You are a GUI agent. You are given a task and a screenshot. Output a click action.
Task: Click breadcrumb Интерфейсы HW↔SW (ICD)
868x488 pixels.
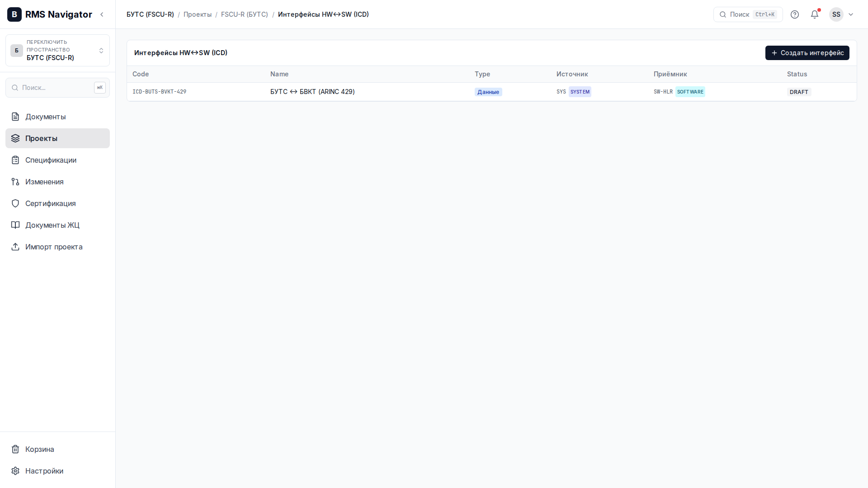(323, 14)
